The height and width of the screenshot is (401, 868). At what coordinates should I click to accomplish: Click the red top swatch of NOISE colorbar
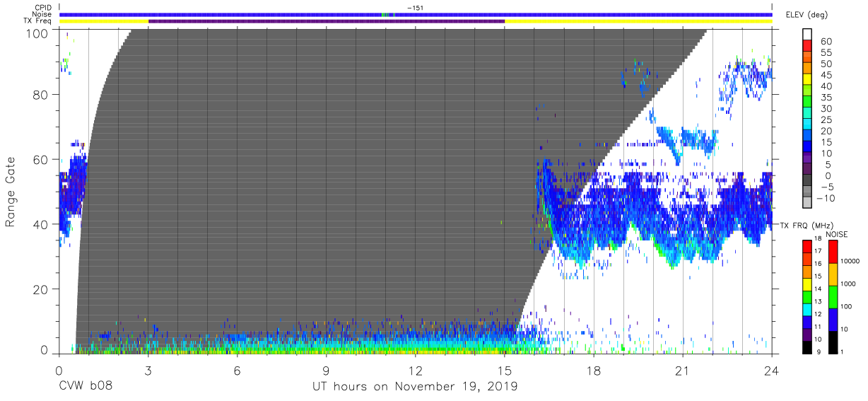click(x=834, y=252)
